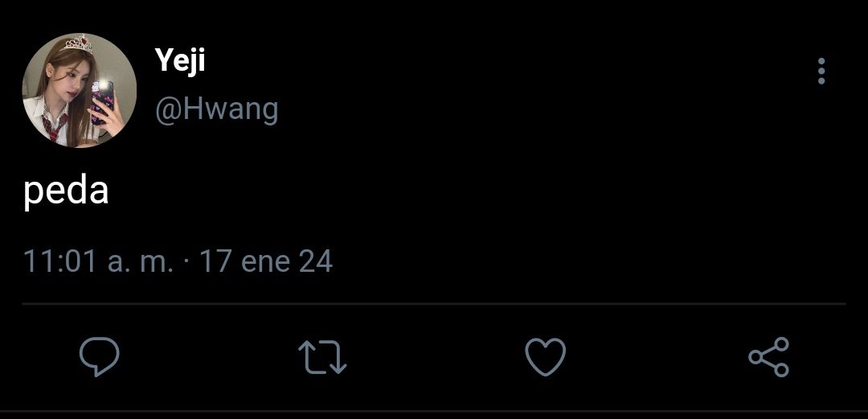
Task: Open the three-dot more options menu
Action: [821, 71]
